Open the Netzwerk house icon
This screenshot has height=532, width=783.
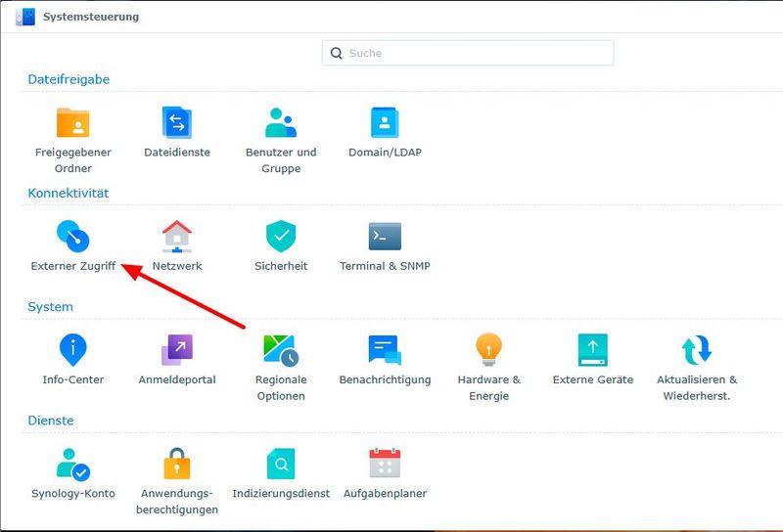(x=177, y=236)
